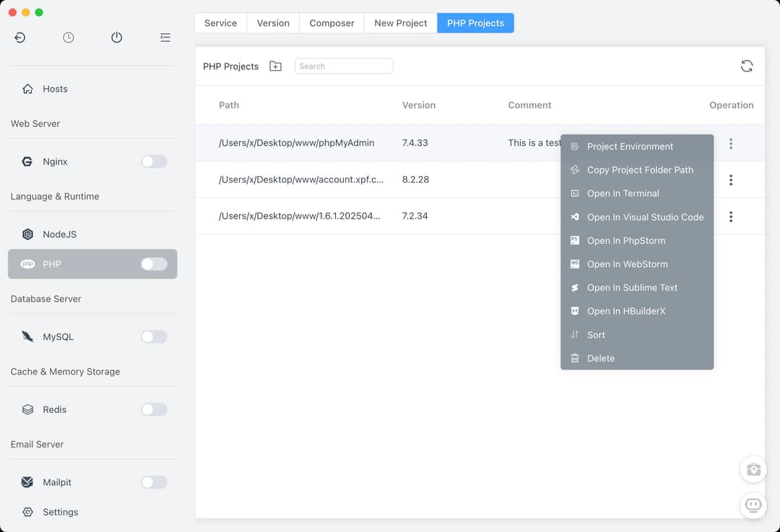The width and height of the screenshot is (780, 532).
Task: Toggle the PHP service switch
Action: pyautogui.click(x=154, y=264)
